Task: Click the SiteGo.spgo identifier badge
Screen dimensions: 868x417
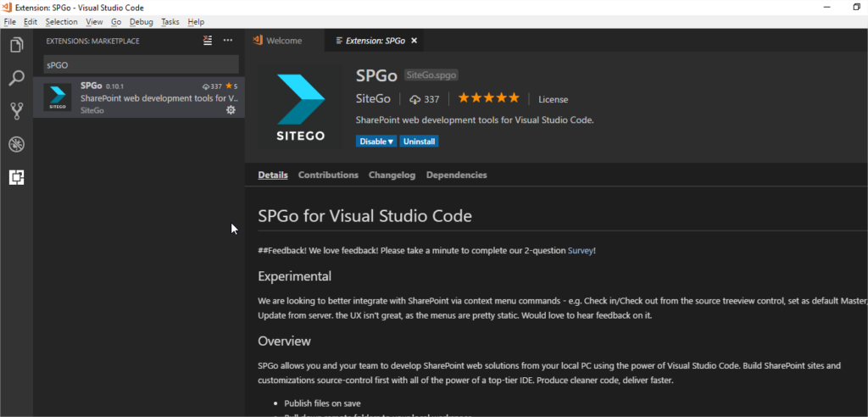Action: [x=431, y=75]
